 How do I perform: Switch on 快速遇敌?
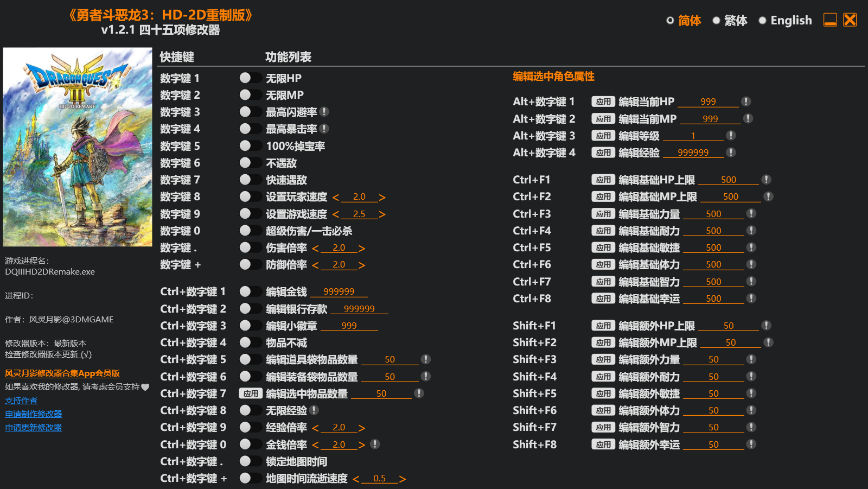point(251,179)
